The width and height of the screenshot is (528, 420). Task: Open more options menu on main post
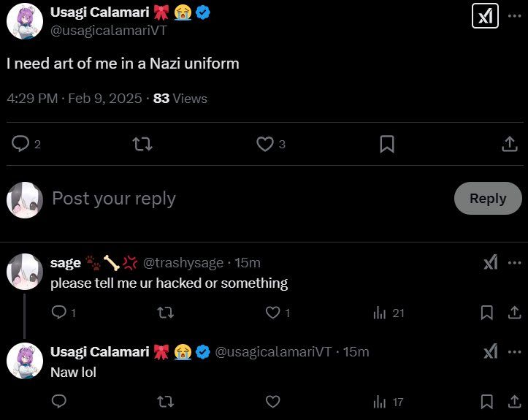click(516, 15)
